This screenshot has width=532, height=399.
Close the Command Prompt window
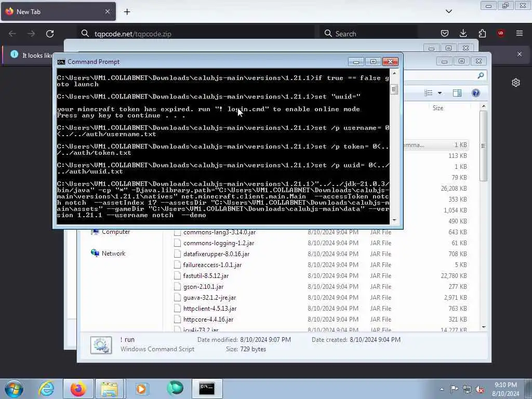(x=390, y=61)
